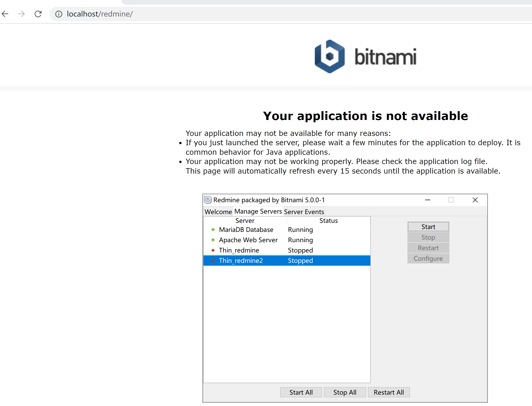532x406 pixels.
Task: Click MariaDB green status indicator
Action: (213, 230)
